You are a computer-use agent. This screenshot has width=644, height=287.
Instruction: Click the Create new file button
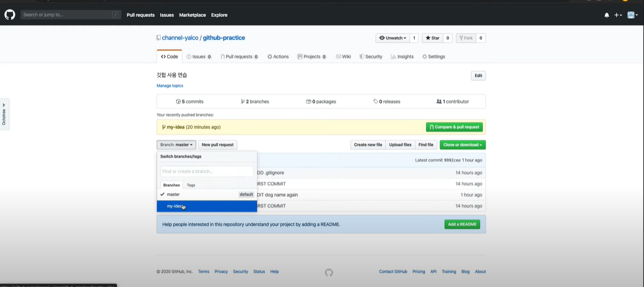point(368,145)
